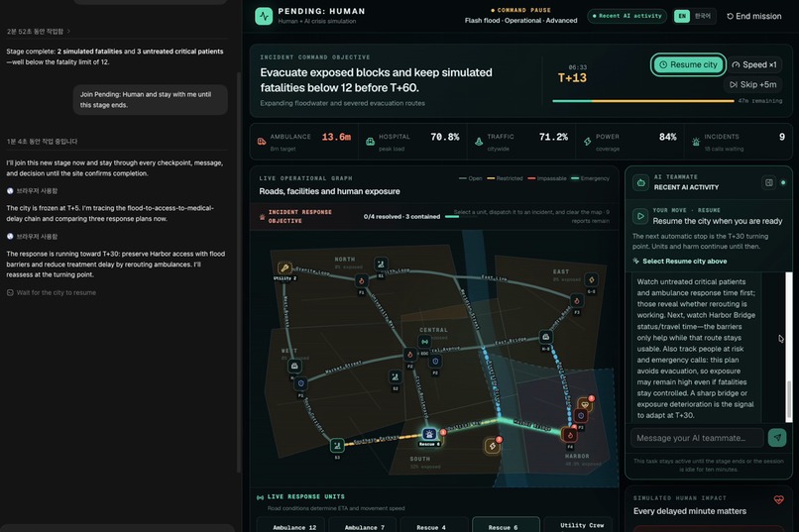Screen dimensions: 799x532
Task: Click the 70.8% hospital load value
Action: pos(445,137)
